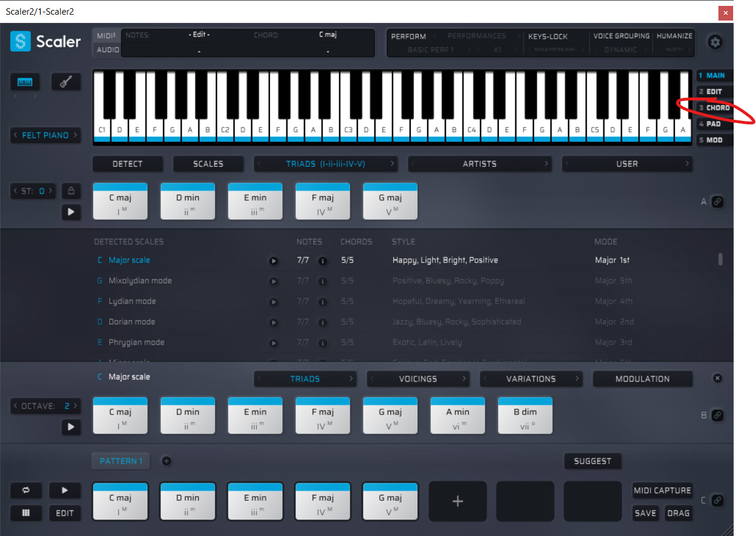The image size is (756, 536).
Task: Open the VOICINGS dropdown
Action: tap(418, 379)
